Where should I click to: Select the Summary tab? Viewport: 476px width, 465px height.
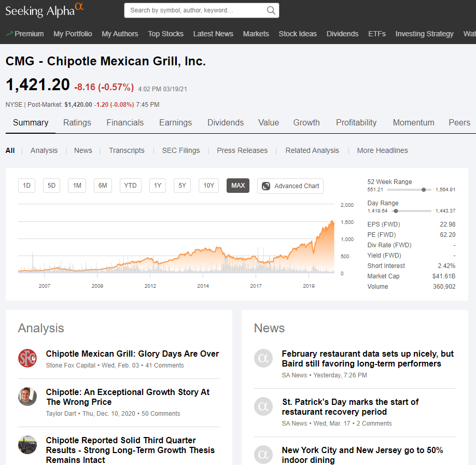click(x=31, y=123)
